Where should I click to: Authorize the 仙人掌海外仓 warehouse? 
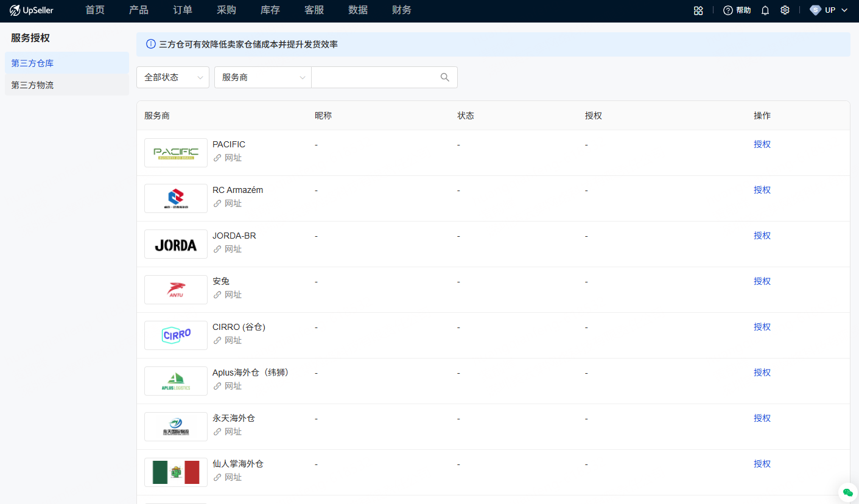tap(762, 464)
